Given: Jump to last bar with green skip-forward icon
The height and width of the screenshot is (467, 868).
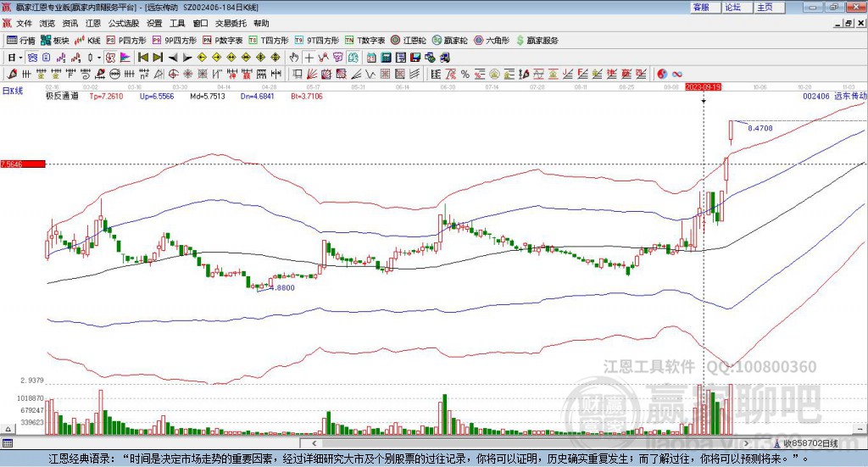Looking at the screenshot, I should [x=158, y=58].
